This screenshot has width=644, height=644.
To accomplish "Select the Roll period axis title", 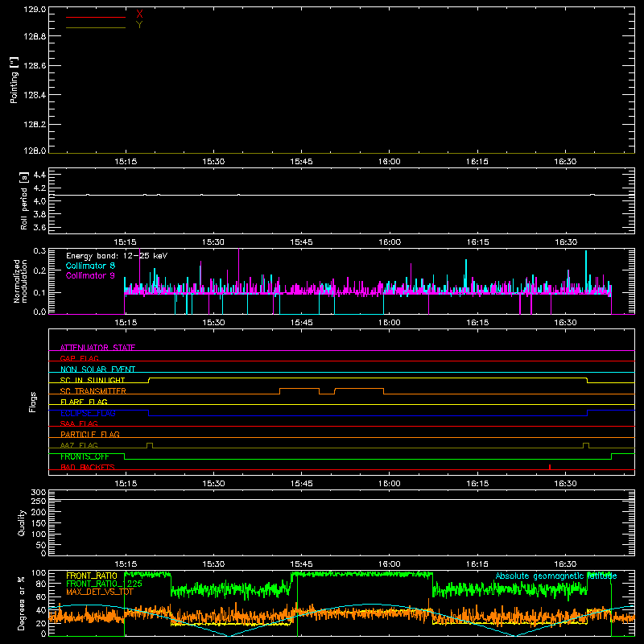I will (x=24, y=200).
